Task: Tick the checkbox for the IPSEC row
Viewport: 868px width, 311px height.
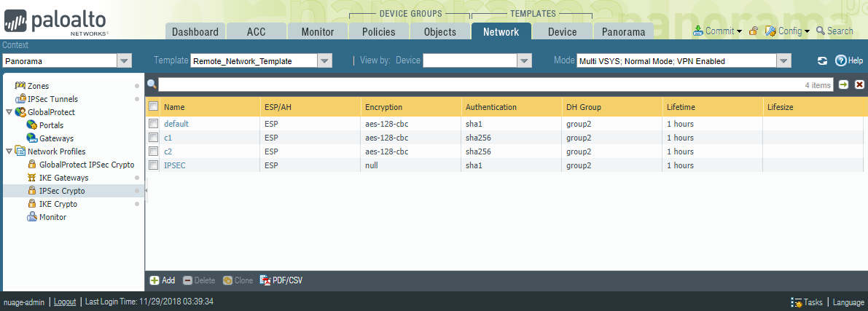Action: [154, 165]
